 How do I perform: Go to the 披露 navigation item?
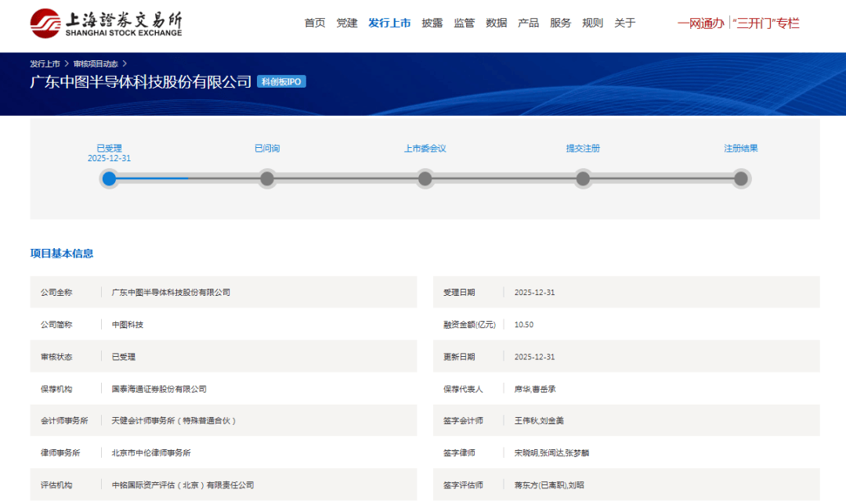click(x=432, y=23)
